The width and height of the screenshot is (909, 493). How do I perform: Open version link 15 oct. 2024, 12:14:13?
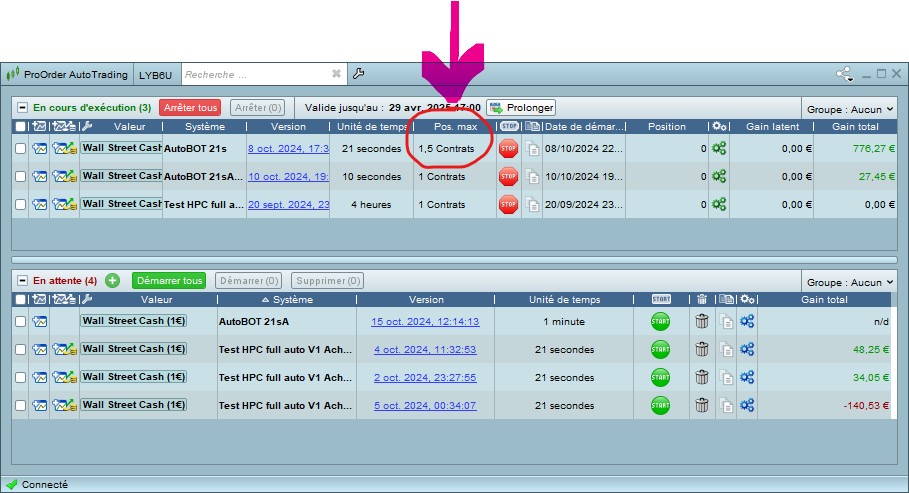coord(425,321)
